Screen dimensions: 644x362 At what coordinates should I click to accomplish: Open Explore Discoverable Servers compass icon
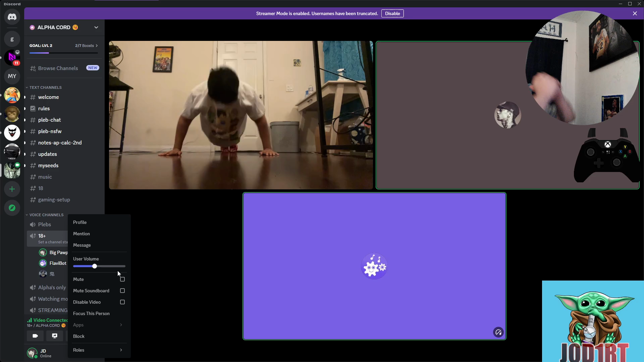tap(12, 208)
